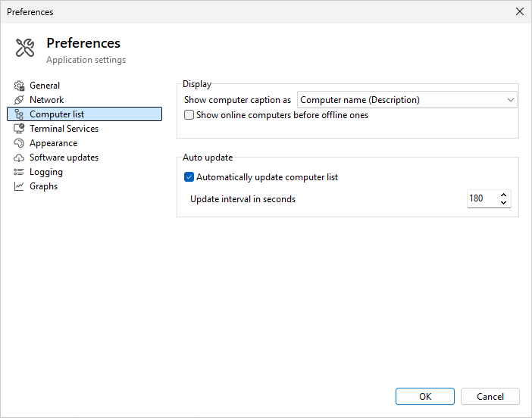Screen dimensions: 532x418
Task: Click the General settings gear icon
Action: [20, 86]
